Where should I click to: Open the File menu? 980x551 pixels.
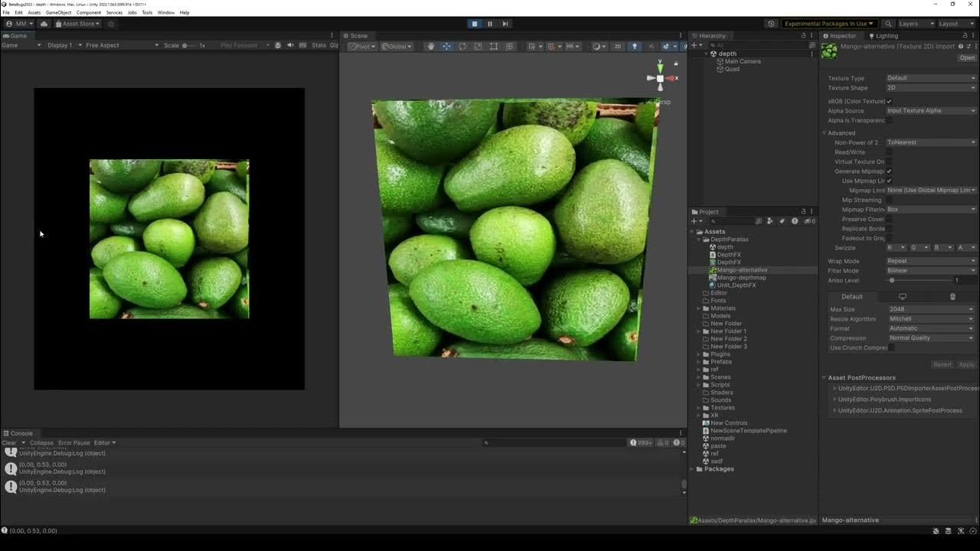point(6,12)
